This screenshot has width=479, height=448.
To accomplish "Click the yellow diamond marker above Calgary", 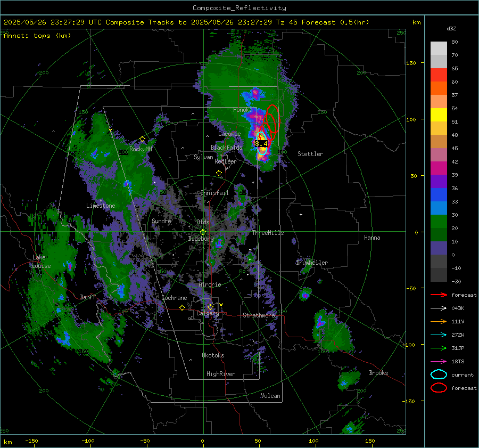I will click(x=210, y=307).
